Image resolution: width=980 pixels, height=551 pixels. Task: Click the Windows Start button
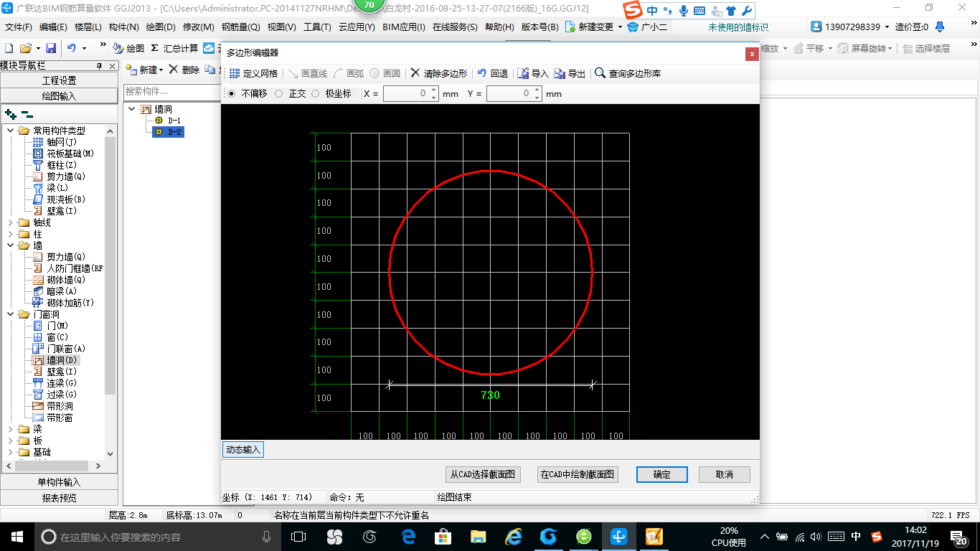(x=17, y=537)
